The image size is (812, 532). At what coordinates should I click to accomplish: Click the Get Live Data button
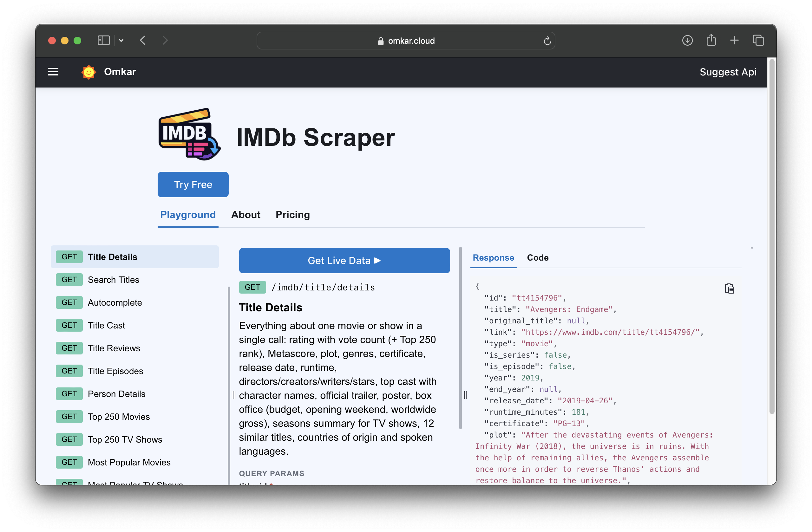click(x=344, y=261)
